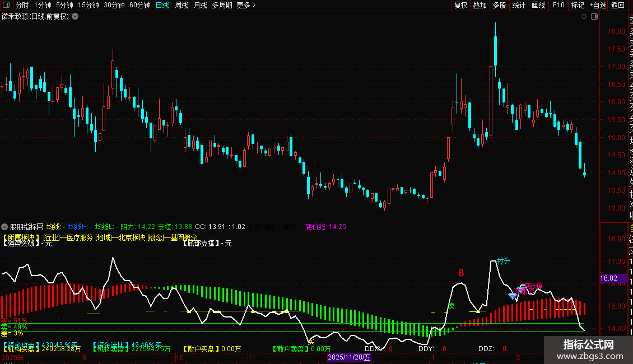Add stock via +自选 button
This screenshot has width=633, height=364.
598,5
